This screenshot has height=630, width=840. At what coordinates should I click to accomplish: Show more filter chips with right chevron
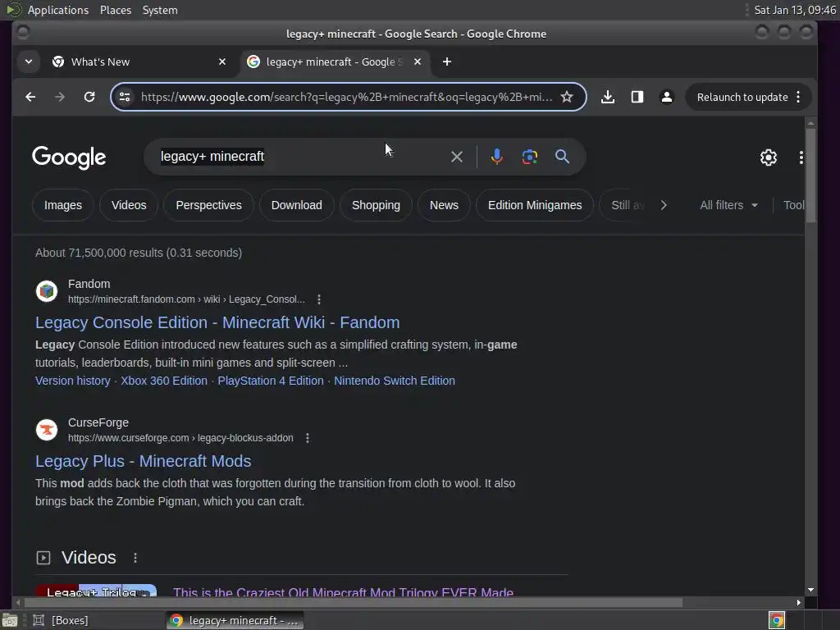pyautogui.click(x=664, y=205)
